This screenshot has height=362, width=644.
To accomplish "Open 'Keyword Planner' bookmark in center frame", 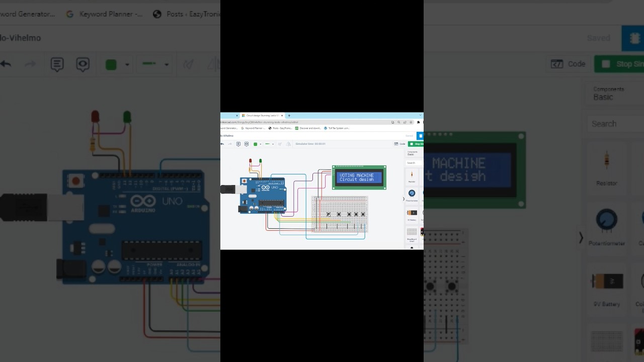I will 254,128.
